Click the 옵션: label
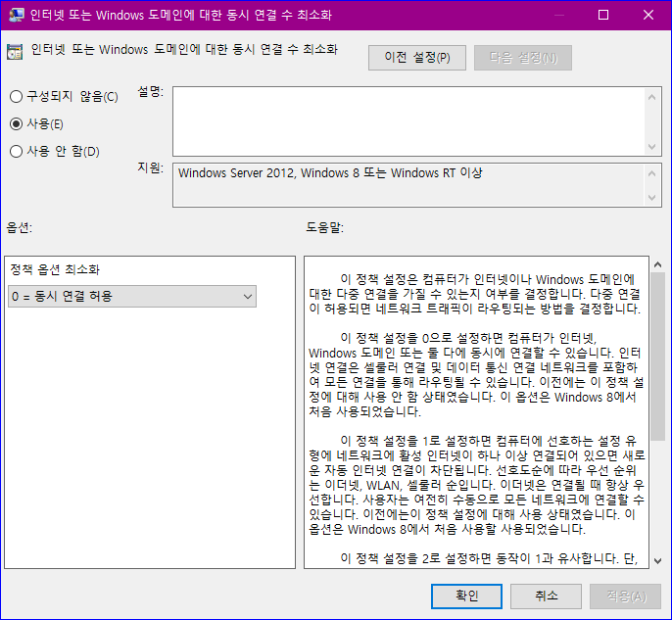The image size is (672, 620). pos(20,227)
